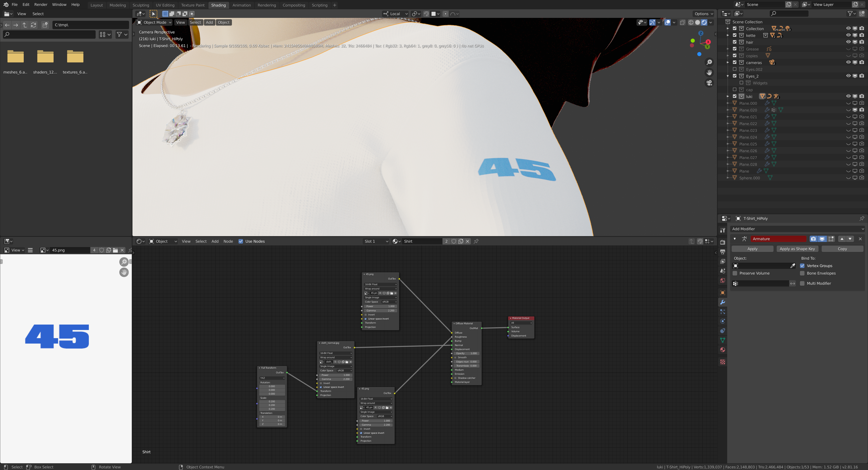The height and width of the screenshot is (470, 868).
Task: Click Apply as Shape Key button
Action: [x=797, y=249]
